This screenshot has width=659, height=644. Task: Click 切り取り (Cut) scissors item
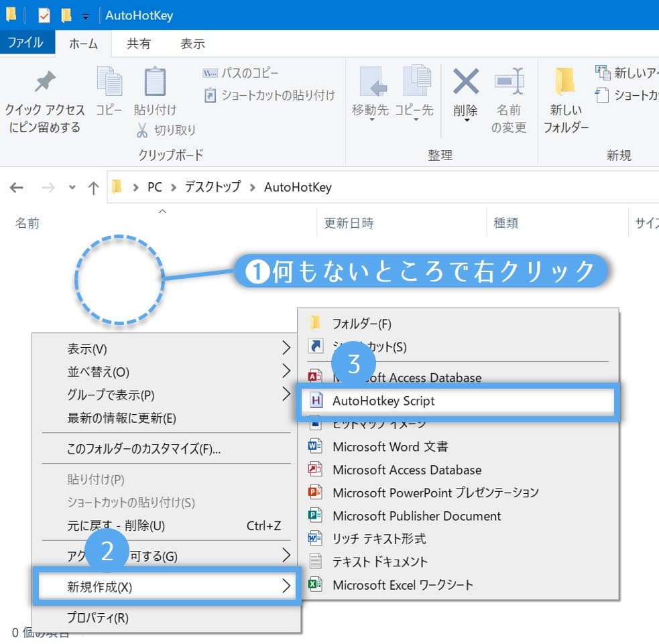(x=166, y=130)
